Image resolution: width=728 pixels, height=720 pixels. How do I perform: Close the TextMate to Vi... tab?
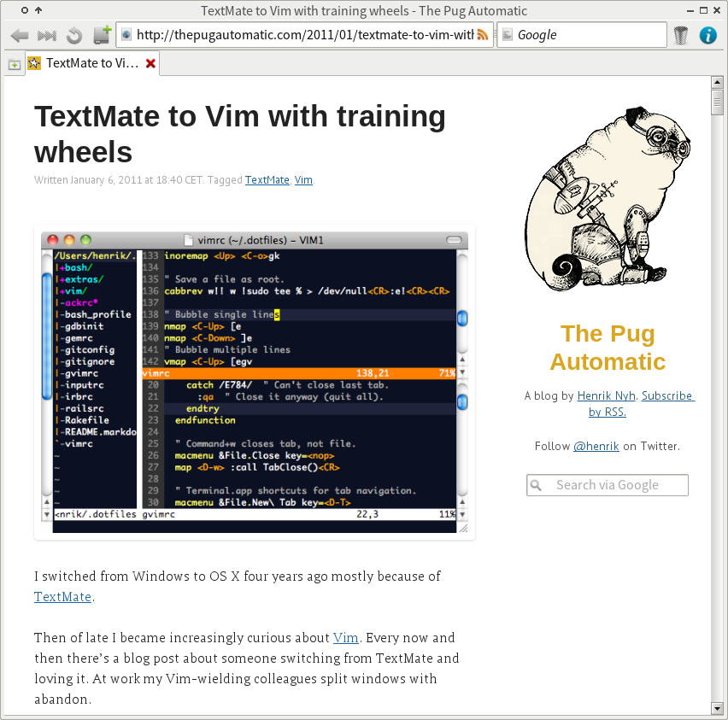pyautogui.click(x=150, y=63)
